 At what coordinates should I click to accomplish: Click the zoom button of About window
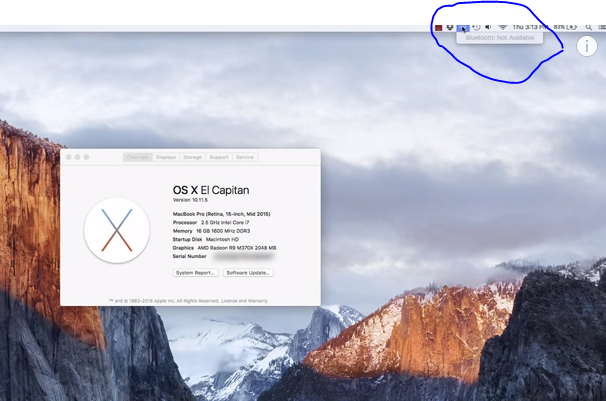tap(86, 157)
